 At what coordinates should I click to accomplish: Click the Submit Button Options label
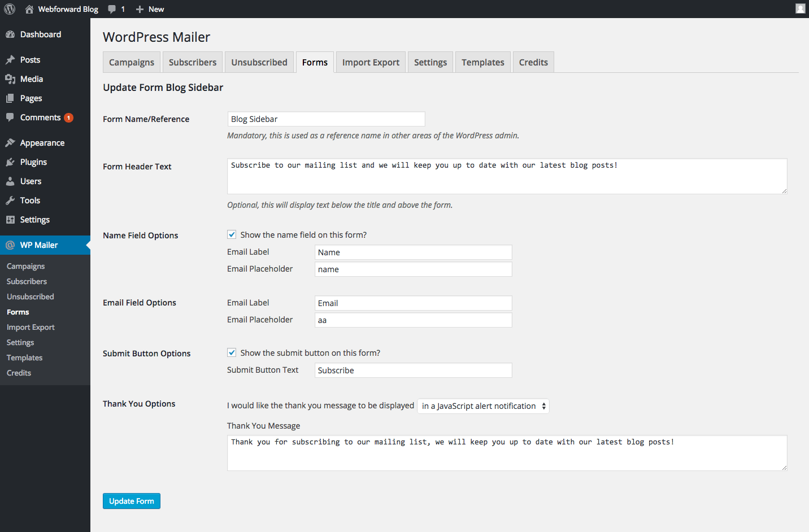[x=147, y=354]
